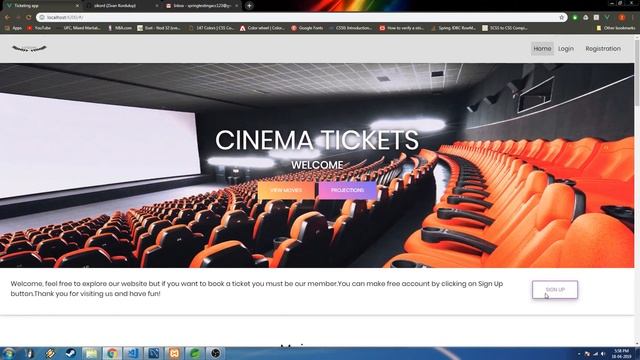Go to the Registration page
Viewport: 640px width, 360px height.
coord(603,49)
